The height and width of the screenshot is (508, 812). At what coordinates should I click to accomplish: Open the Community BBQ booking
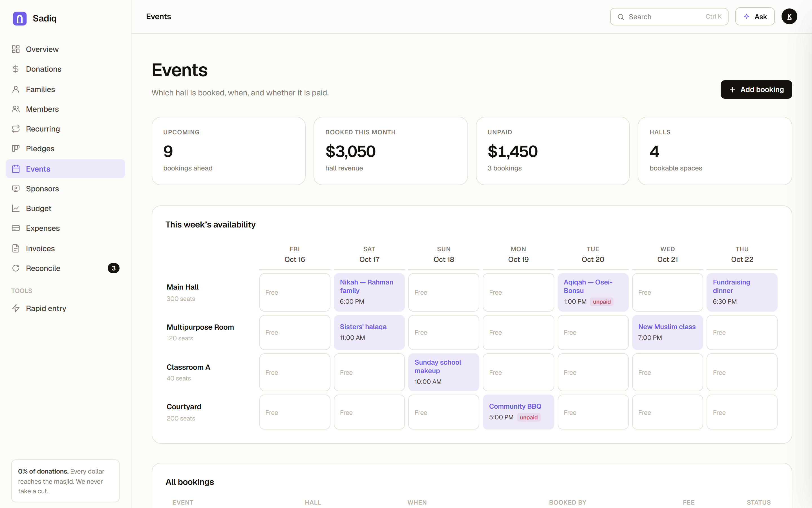[518, 412]
